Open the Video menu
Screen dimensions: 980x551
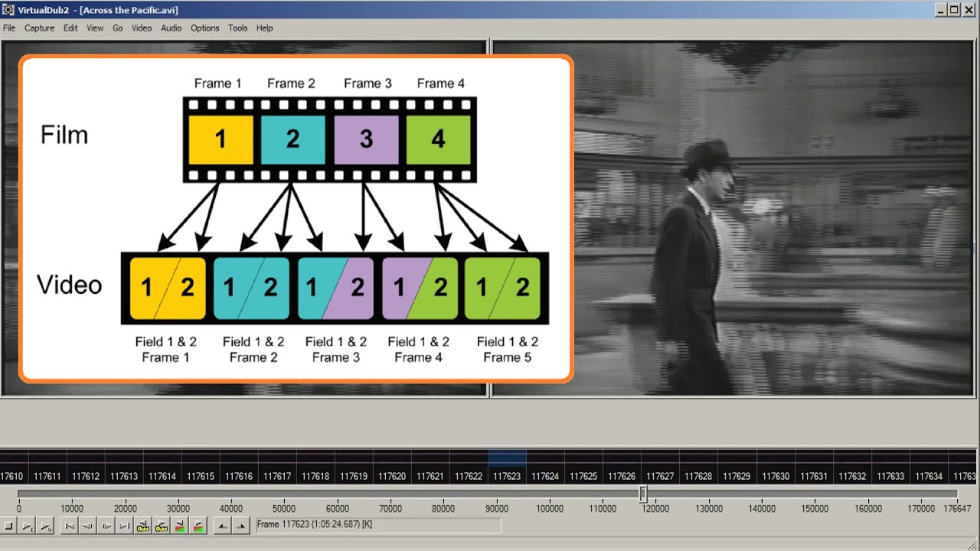tap(142, 28)
